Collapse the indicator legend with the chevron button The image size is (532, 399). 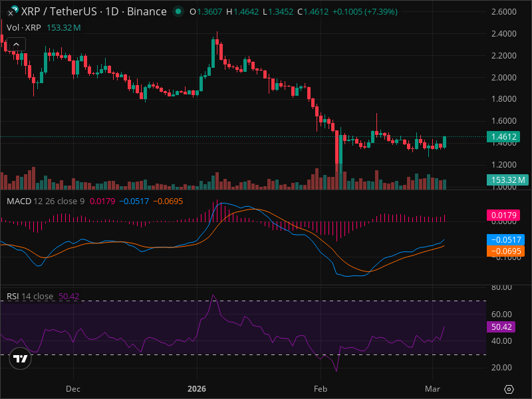click(16, 45)
